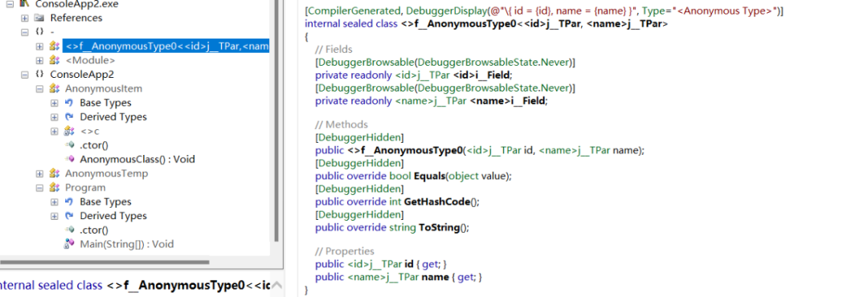
Task: Open the GetHashCode method link in code
Action: pos(436,201)
